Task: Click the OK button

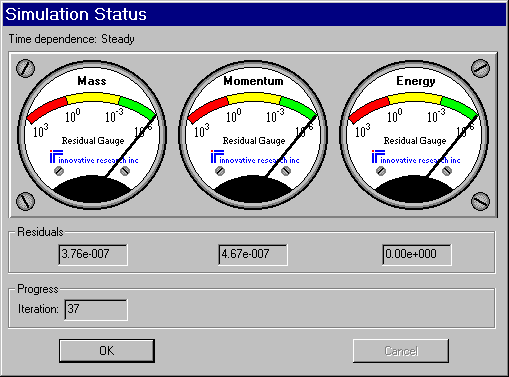Action: (x=107, y=351)
